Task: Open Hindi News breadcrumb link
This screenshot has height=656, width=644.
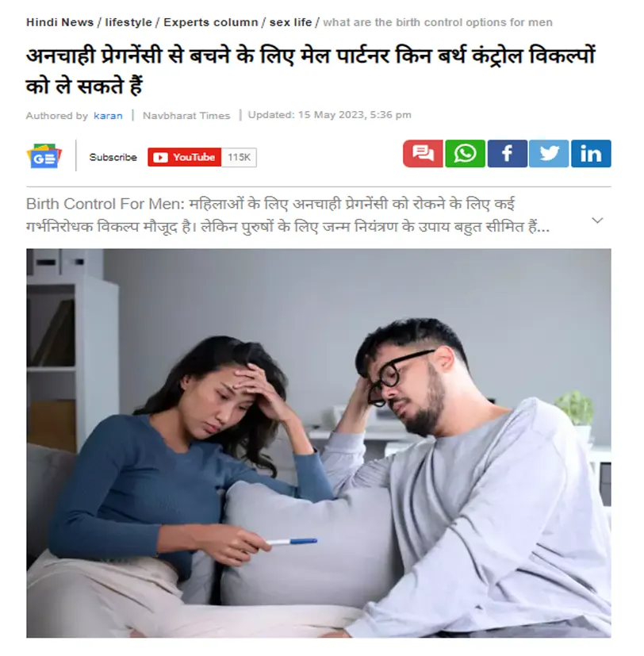Action: (59, 22)
